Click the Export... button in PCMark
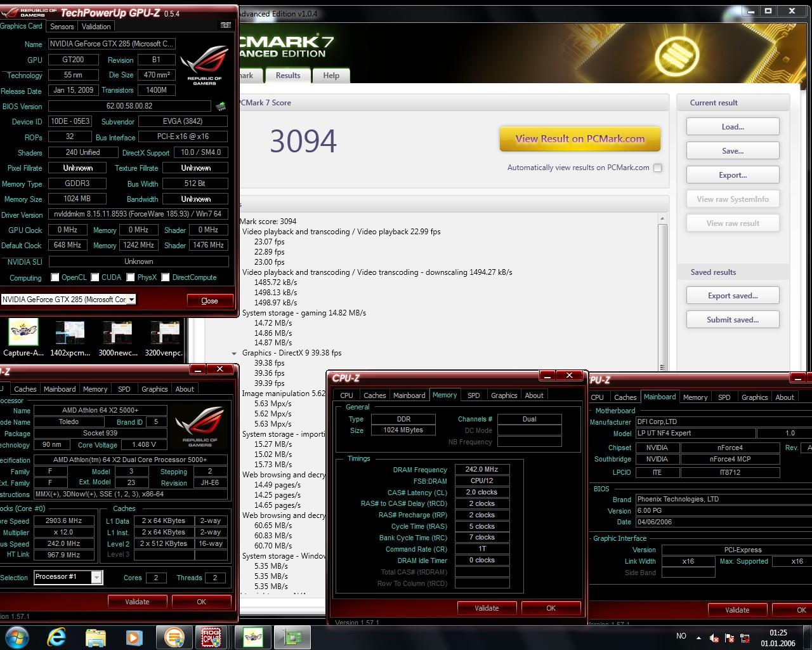Viewport: 812px width, 650px height. click(x=733, y=175)
